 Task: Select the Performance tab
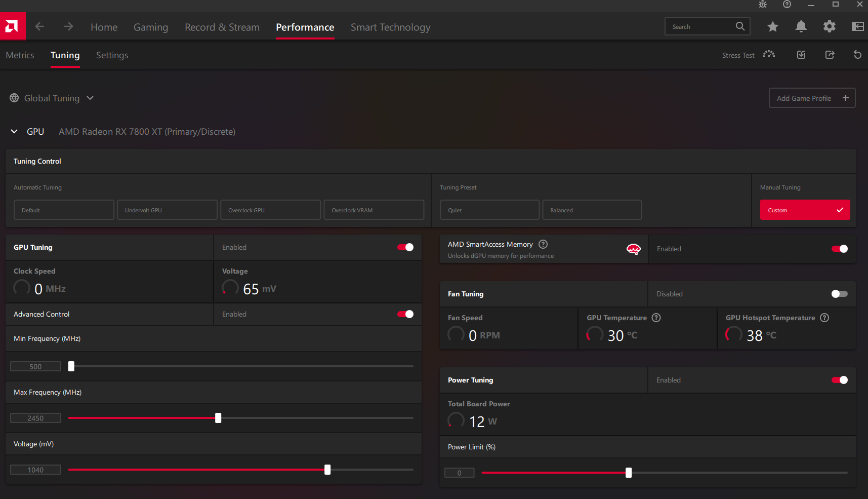click(x=305, y=27)
